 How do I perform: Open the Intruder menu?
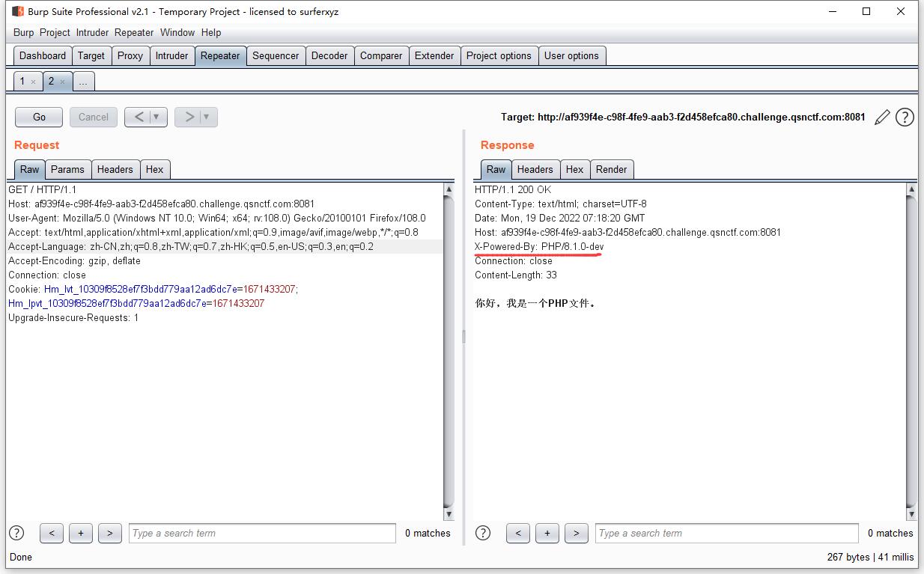point(92,32)
